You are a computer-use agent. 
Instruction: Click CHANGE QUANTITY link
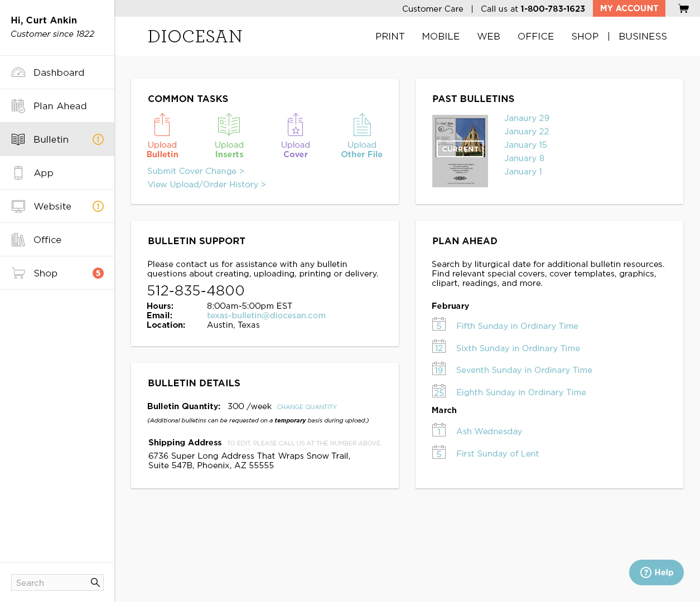tap(307, 407)
